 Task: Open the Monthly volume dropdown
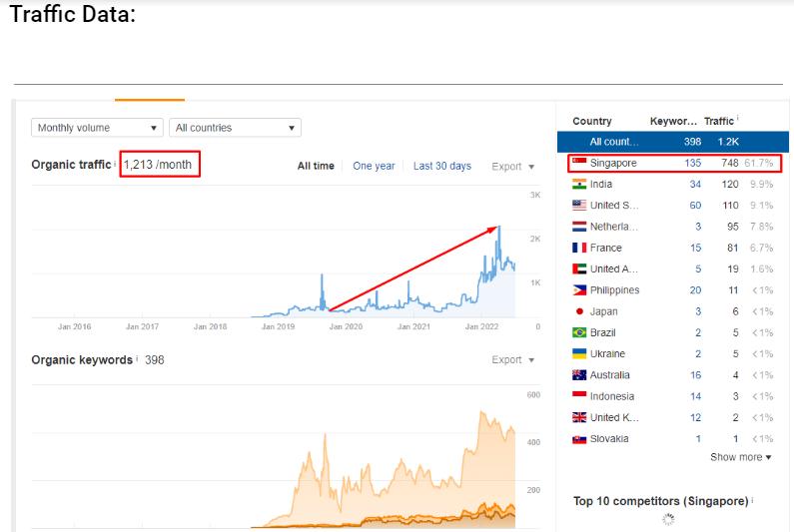pyautogui.click(x=98, y=128)
